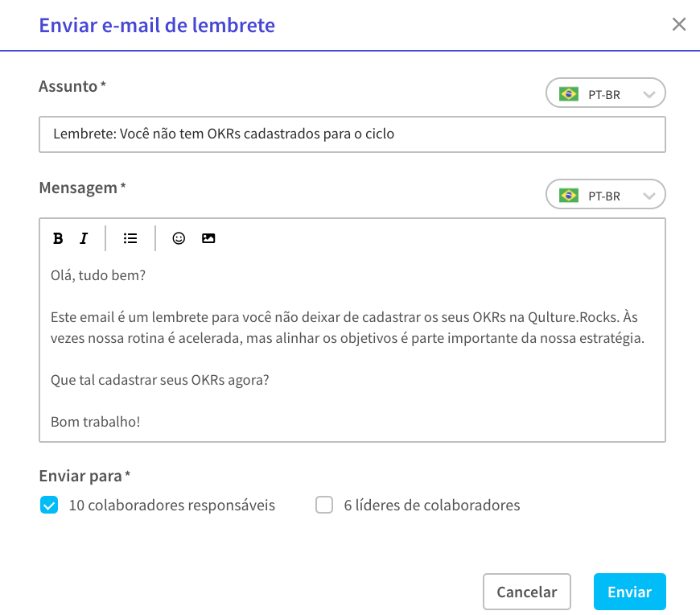Click the Brazil flag beside Assunto
This screenshot has height=615, width=700.
click(x=569, y=94)
